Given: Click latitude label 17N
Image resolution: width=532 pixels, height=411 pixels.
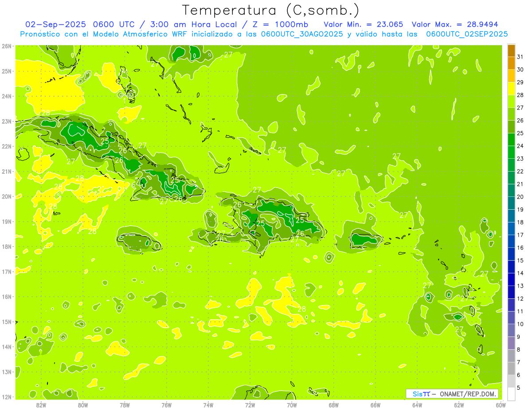Looking at the screenshot, I should [7, 272].
